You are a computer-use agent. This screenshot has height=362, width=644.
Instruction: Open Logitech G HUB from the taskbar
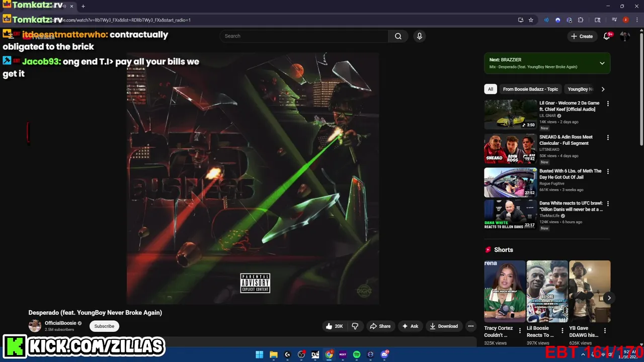pos(287,354)
